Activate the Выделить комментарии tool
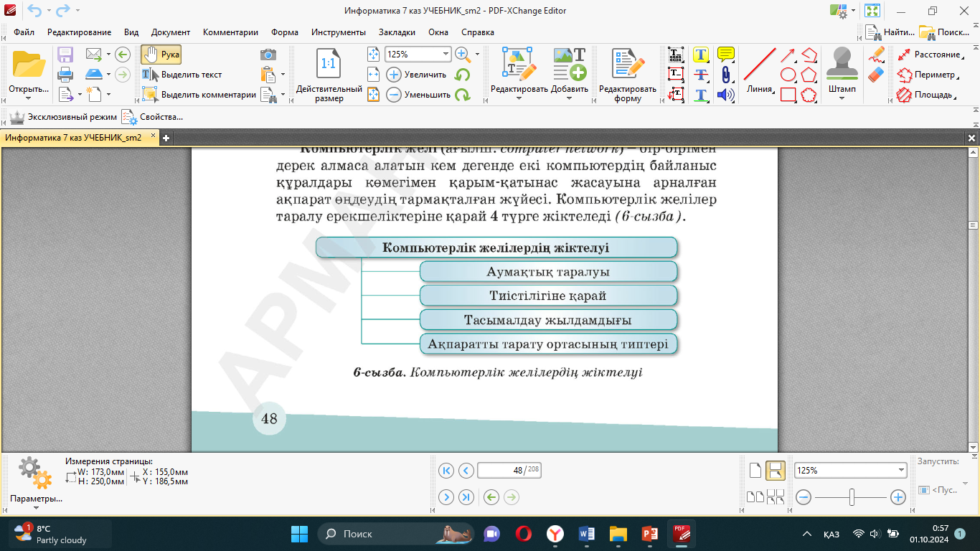Viewport: 980px width, 551px height. coord(199,95)
